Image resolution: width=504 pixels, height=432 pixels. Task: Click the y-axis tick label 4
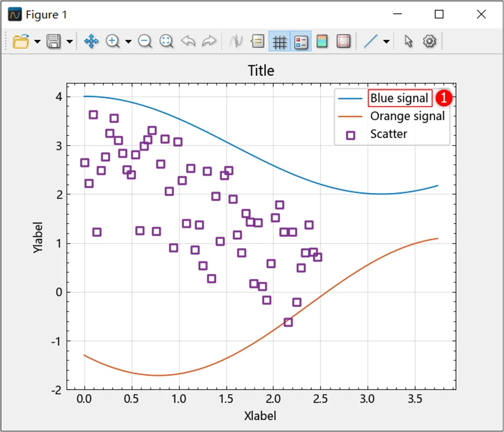tap(59, 97)
